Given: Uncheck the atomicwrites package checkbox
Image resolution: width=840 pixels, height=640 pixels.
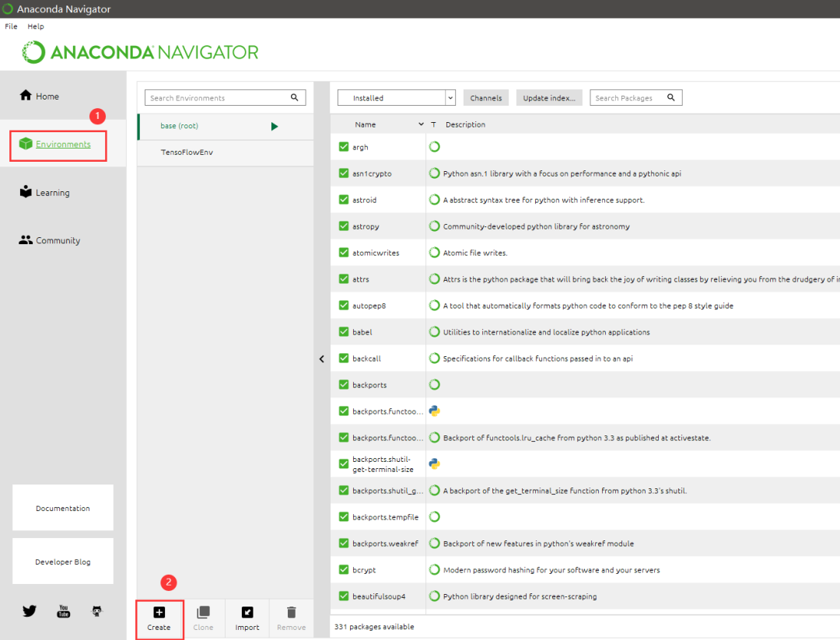Looking at the screenshot, I should coord(344,252).
